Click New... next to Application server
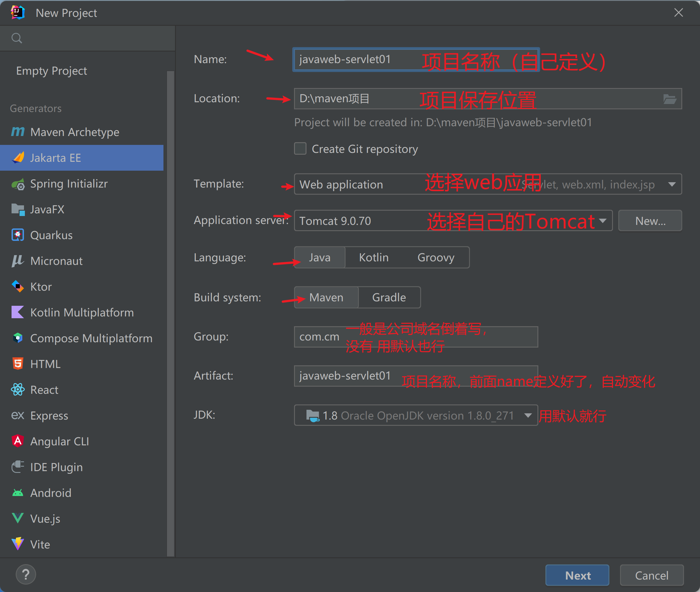 pyautogui.click(x=650, y=221)
